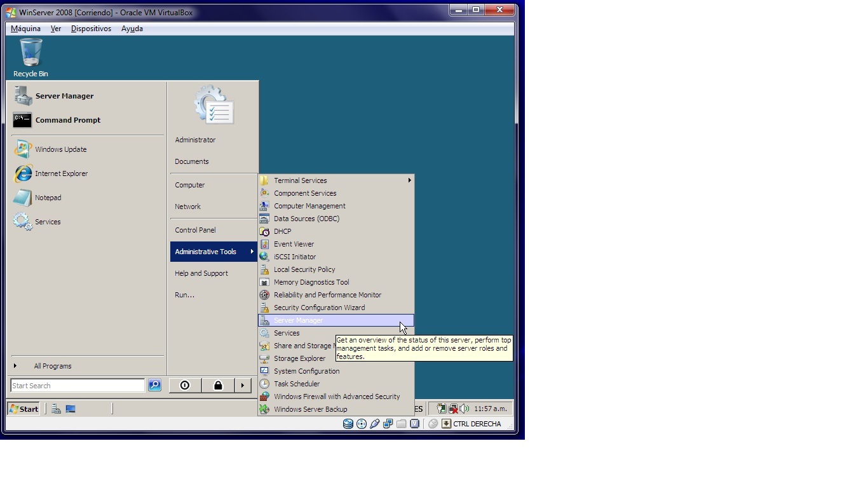Open Local Security Policy
Image resolution: width=868 pixels, height=488 pixels.
(x=336, y=269)
